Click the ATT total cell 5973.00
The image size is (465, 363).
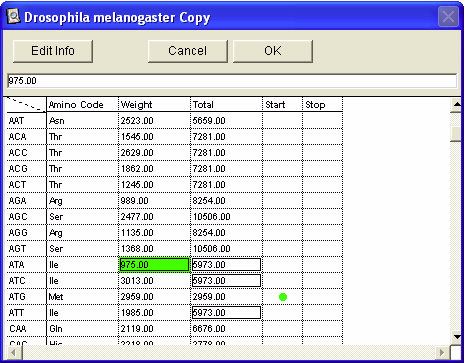(x=226, y=313)
